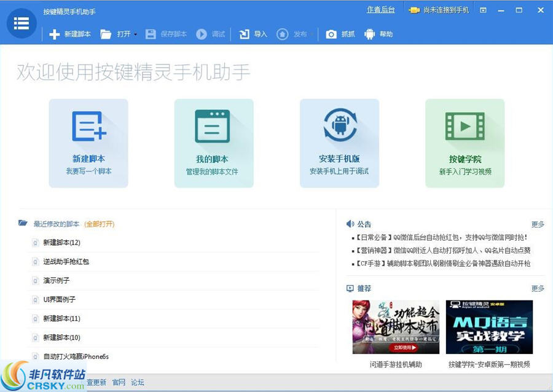Click 更多 next to 公告
The width and height of the screenshot is (553, 392).
pos(538,224)
